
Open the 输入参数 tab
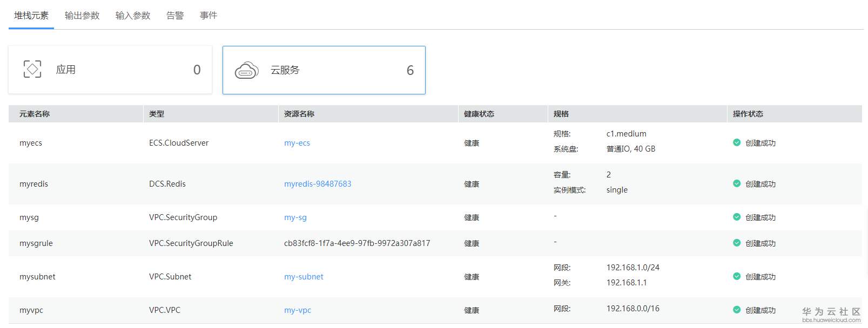click(133, 16)
